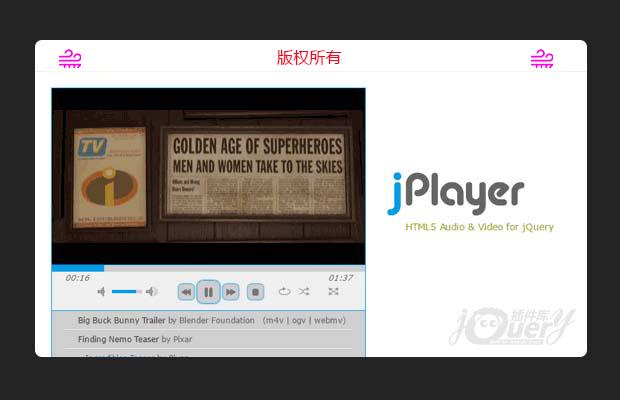Click the 01:37 duration time
620x400 pixels.
pos(340,278)
